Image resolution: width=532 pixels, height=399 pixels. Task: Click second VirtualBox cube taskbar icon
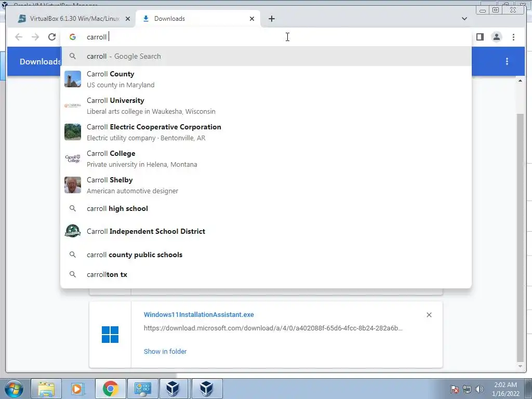(207, 389)
